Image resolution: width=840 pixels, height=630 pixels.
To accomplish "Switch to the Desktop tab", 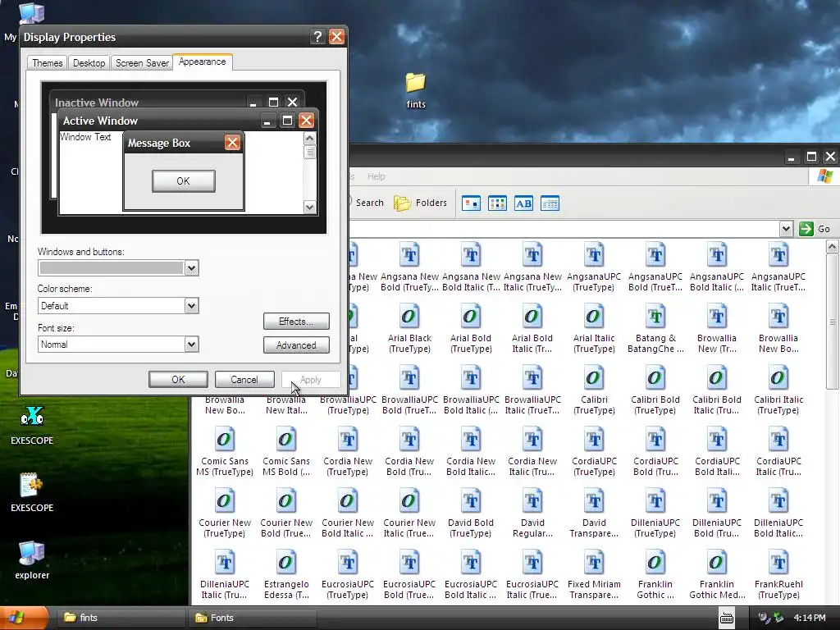I will tap(89, 62).
